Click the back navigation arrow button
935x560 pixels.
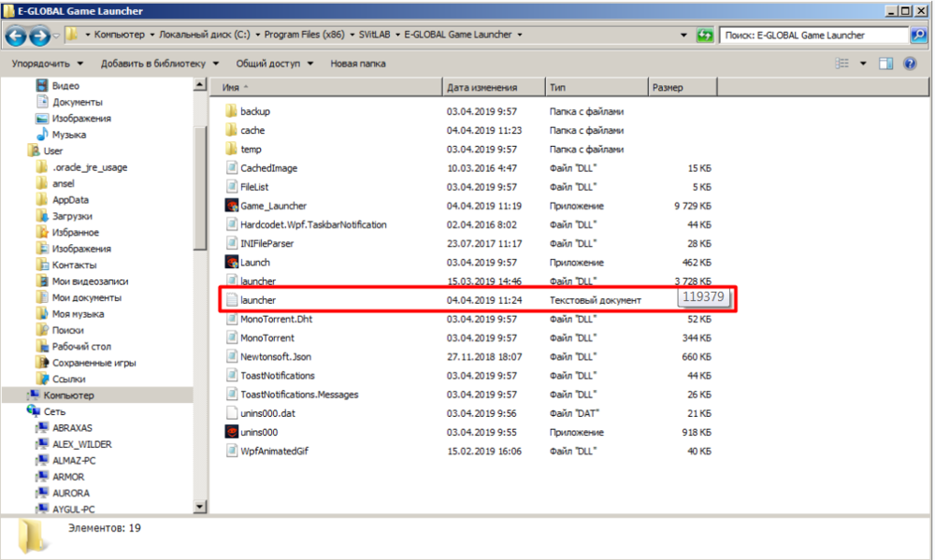(16, 36)
